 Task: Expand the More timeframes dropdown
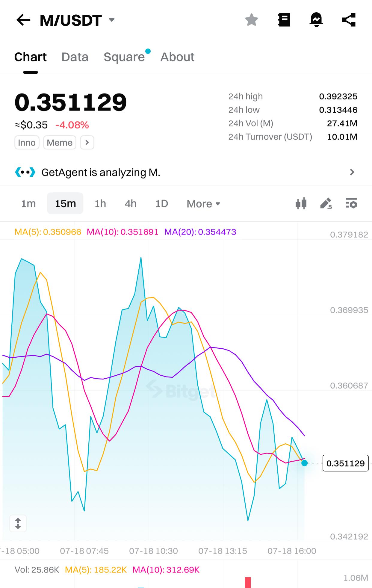tap(203, 204)
